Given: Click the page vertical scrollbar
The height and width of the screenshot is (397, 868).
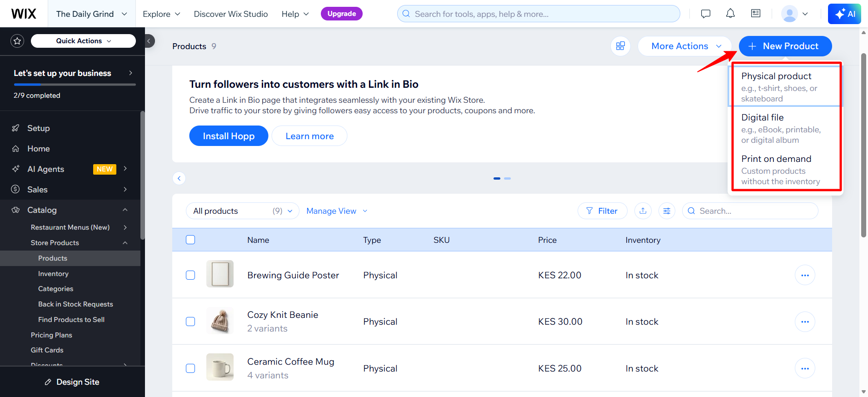Looking at the screenshot, I should [x=863, y=146].
